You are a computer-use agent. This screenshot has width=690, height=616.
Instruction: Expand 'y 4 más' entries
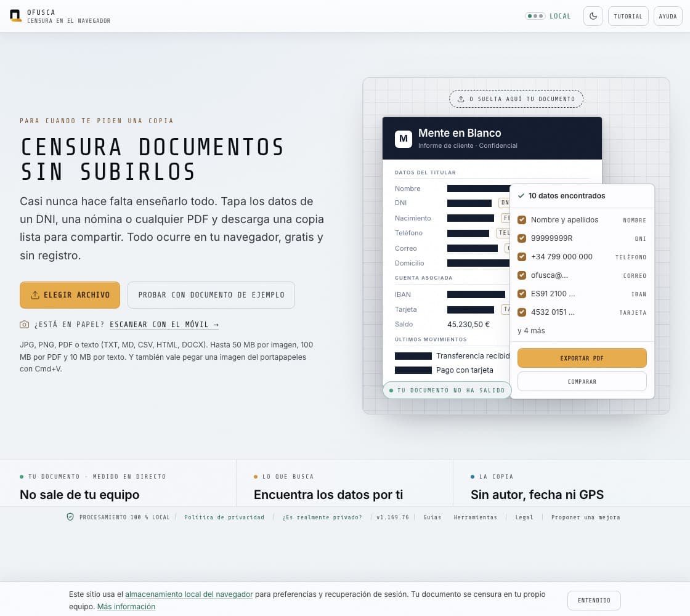(530, 330)
